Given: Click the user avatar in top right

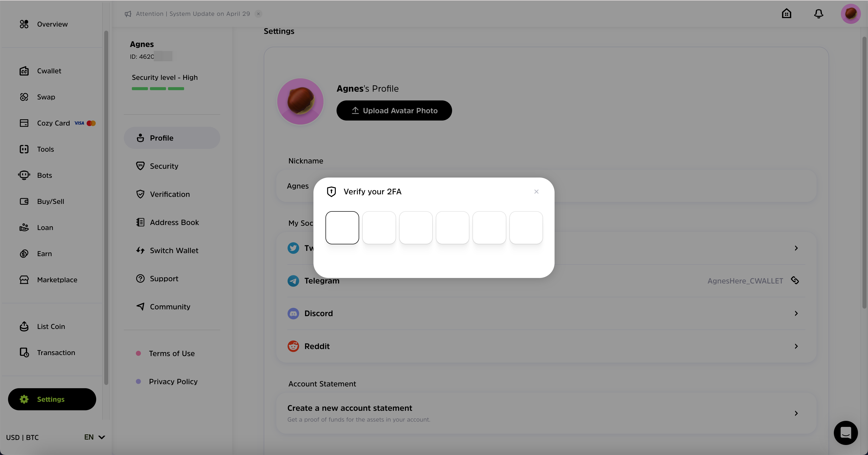Looking at the screenshot, I should (x=850, y=14).
